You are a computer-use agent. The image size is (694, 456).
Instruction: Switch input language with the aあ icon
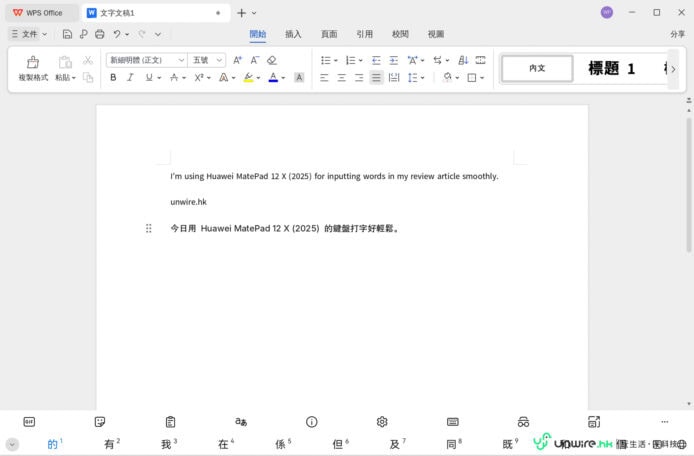tap(241, 422)
